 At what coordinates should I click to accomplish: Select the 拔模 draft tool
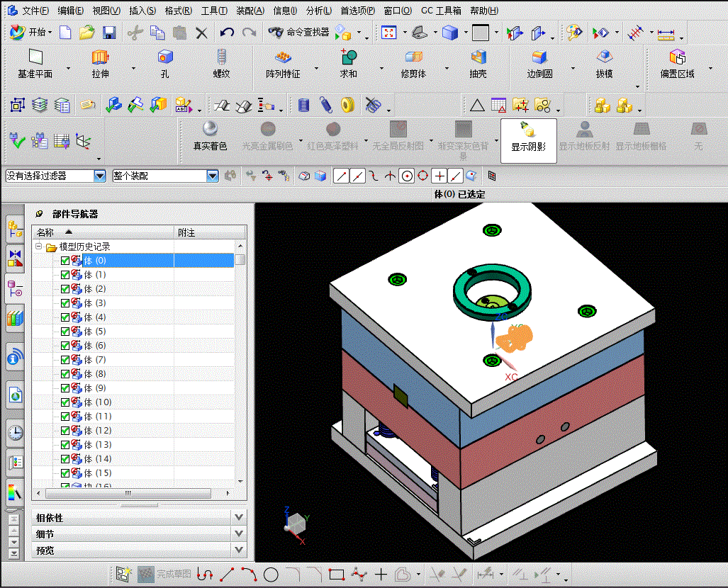point(604,64)
